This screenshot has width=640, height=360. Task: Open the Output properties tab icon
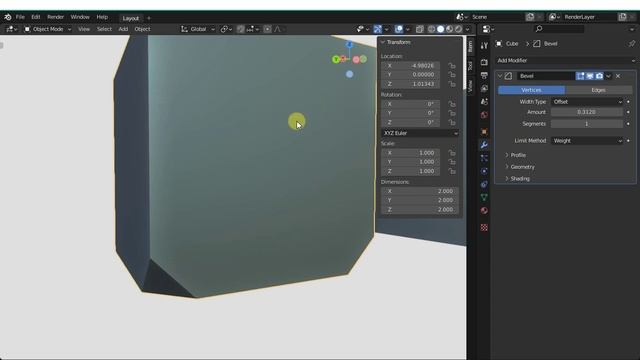tap(484, 75)
